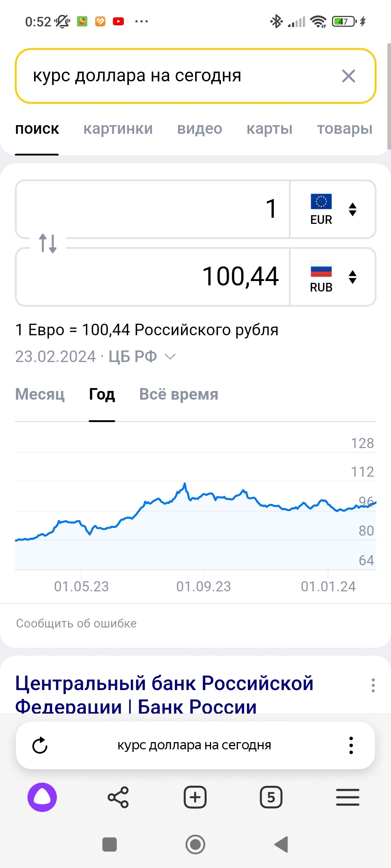Tap the share icon in bottom bar
391x868 pixels.
coord(118,797)
